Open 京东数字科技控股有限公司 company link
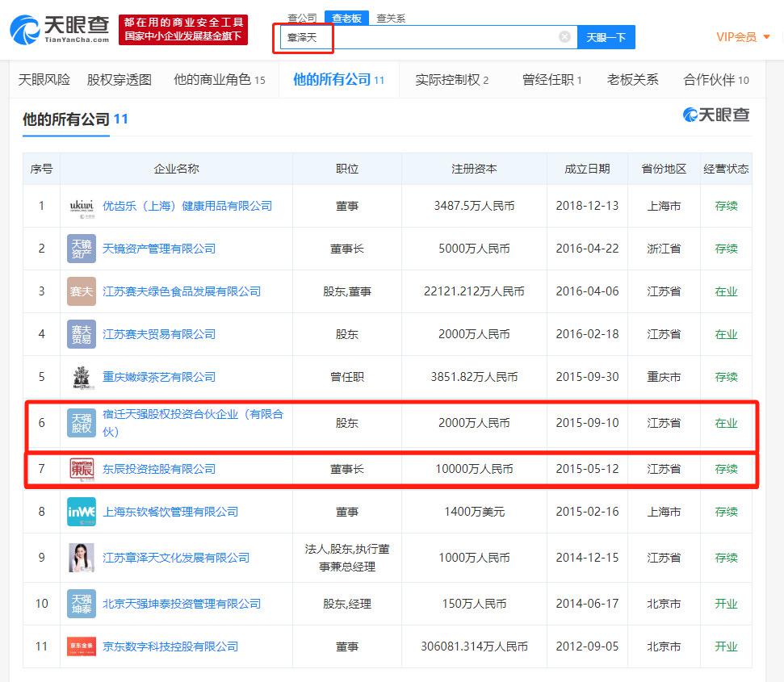 click(x=170, y=646)
